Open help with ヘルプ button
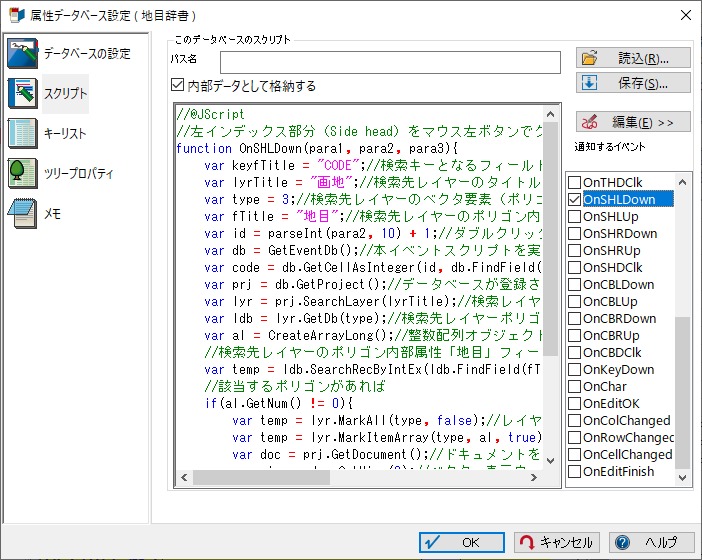This screenshot has width=702, height=560. pyautogui.click(x=651, y=543)
